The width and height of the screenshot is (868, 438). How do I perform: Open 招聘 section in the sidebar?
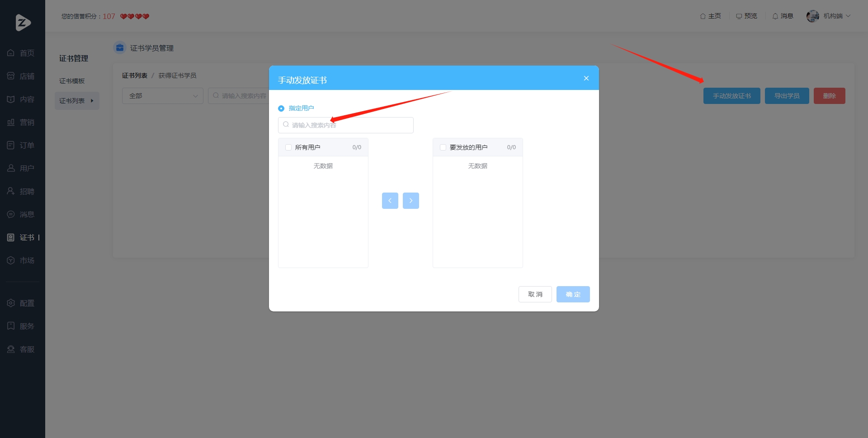[21, 192]
